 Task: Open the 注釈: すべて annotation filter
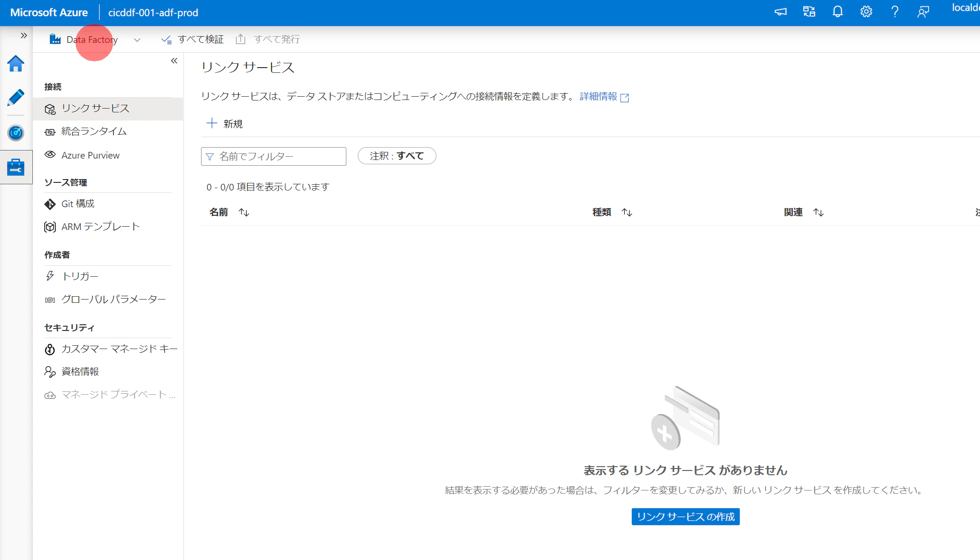click(x=396, y=156)
